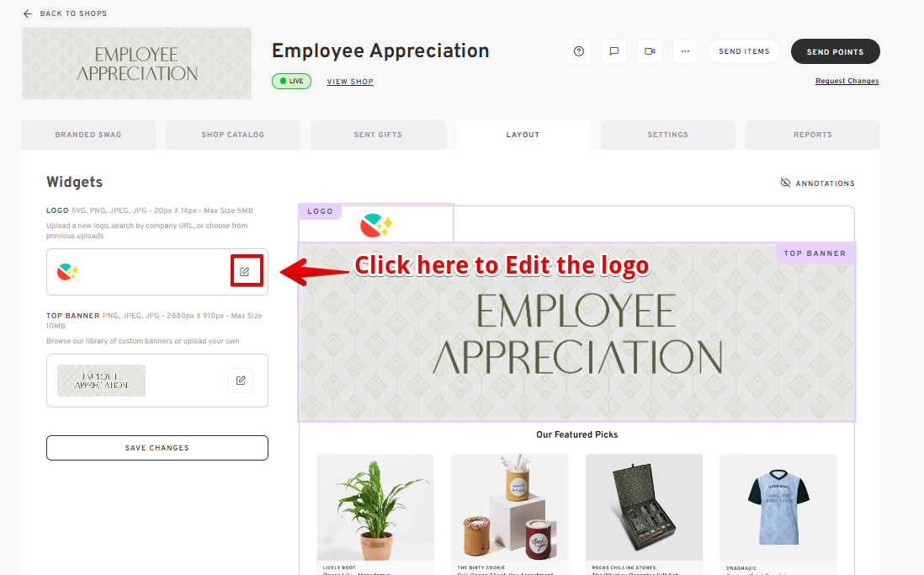Toggle the Annotations visibility
Viewport: 924px width, 575px height.
click(x=817, y=183)
